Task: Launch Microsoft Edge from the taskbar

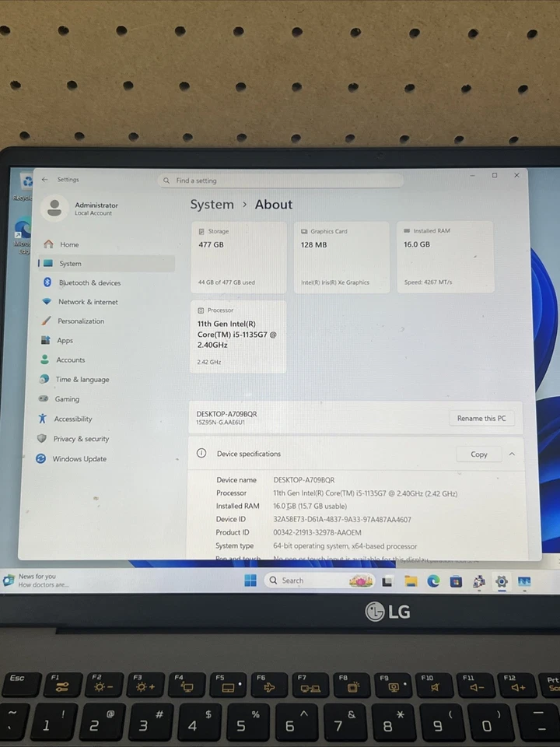Action: [433, 580]
